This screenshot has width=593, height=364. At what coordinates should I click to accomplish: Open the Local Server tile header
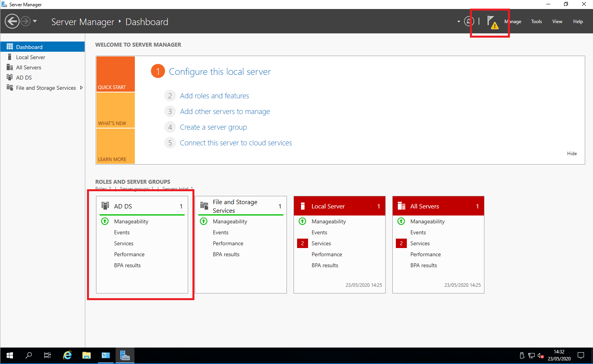click(x=339, y=206)
